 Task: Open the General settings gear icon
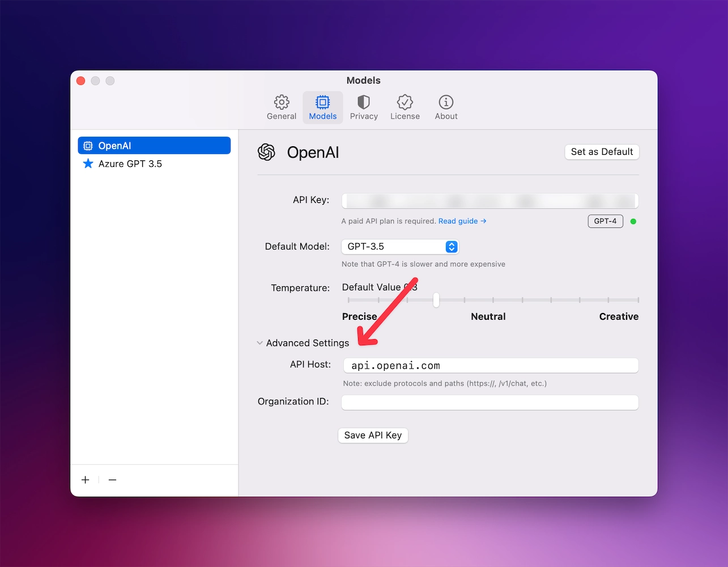(281, 103)
